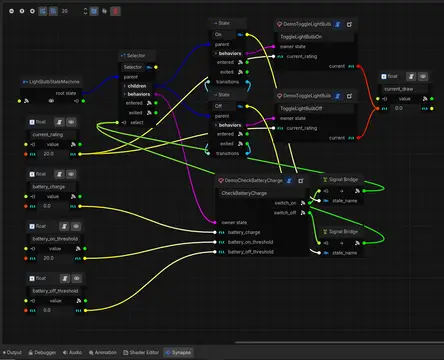Toggle visibility eye on battery_on_threshold float node
The height and width of the screenshot is (360, 444).
point(76,226)
